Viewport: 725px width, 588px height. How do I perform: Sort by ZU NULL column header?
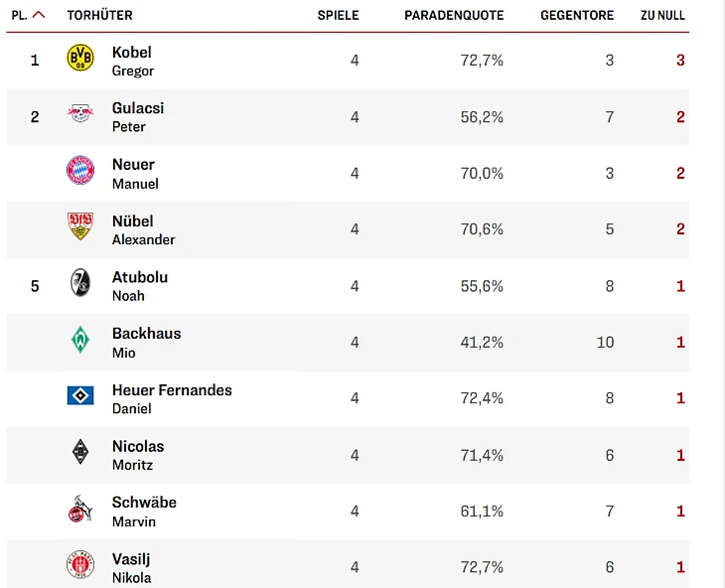coord(662,15)
